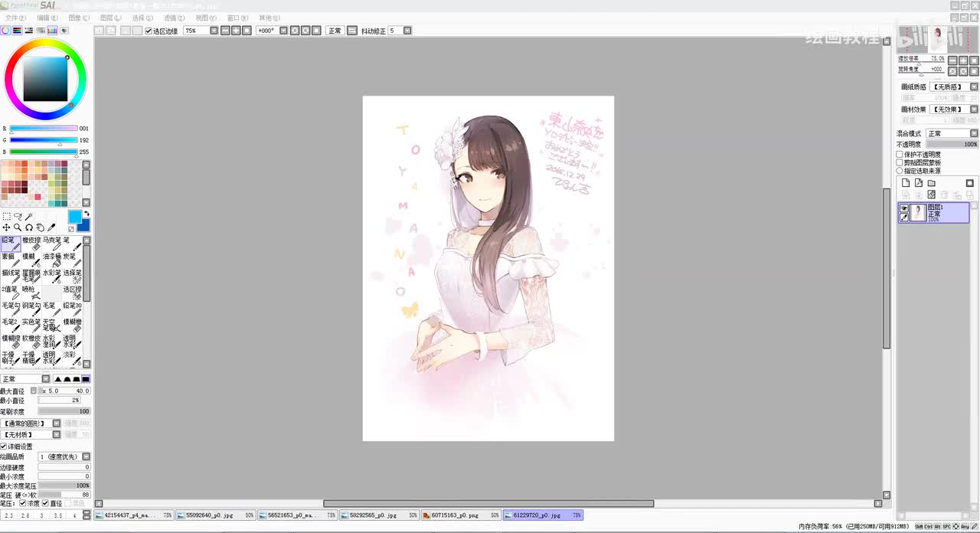Select the eyedropper color picker tool

51,227
